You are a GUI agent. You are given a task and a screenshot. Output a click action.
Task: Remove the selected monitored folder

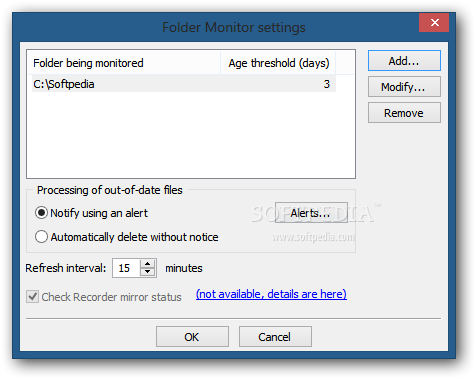pos(404,113)
